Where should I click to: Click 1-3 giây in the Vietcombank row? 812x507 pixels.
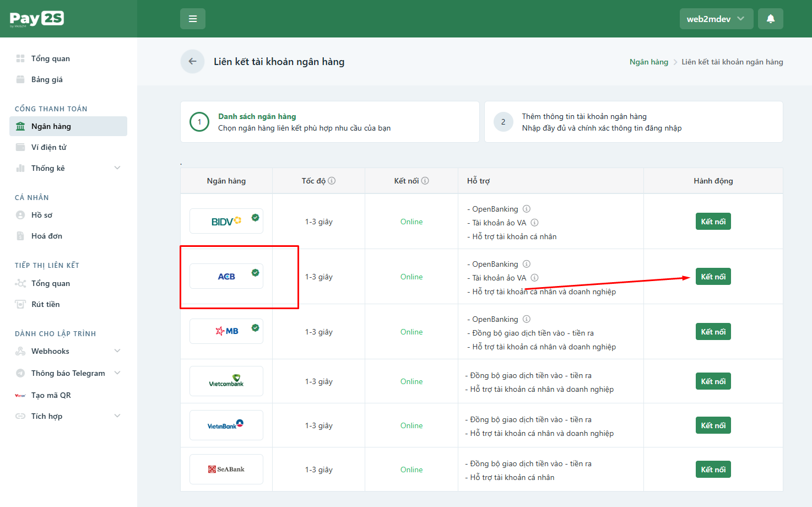319,381
